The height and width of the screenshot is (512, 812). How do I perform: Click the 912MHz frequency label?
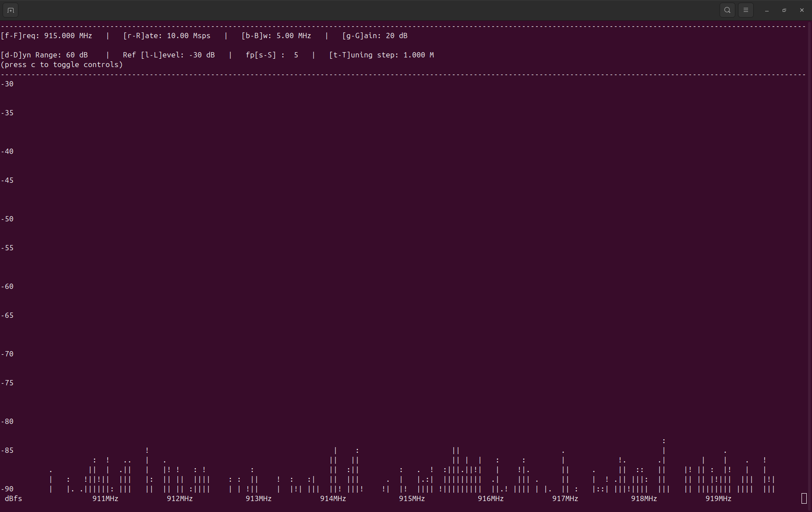180,498
